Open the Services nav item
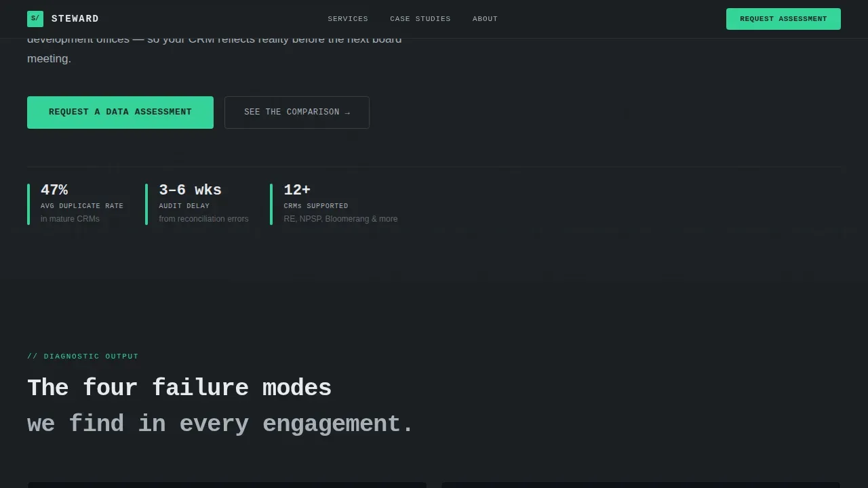Screen dimensions: 868x488 (x=348, y=19)
